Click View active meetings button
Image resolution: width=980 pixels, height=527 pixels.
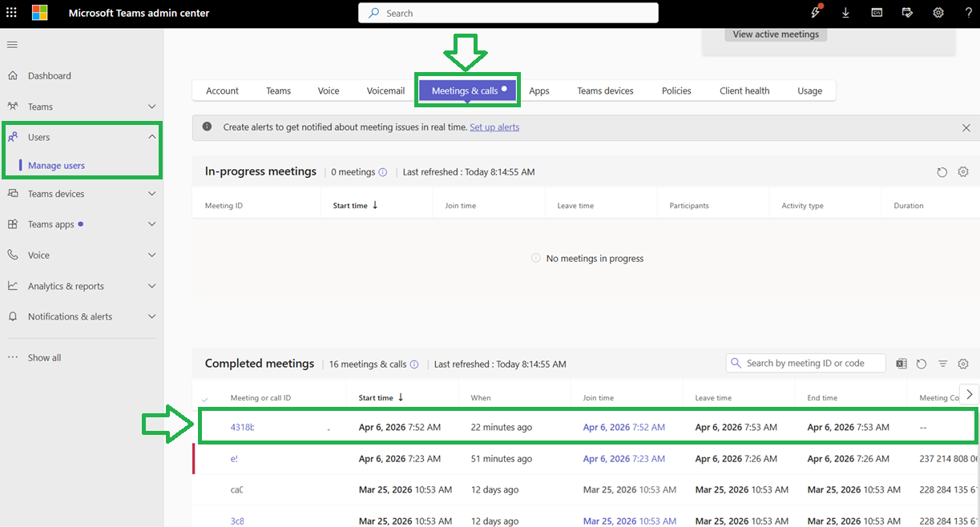pyautogui.click(x=776, y=34)
